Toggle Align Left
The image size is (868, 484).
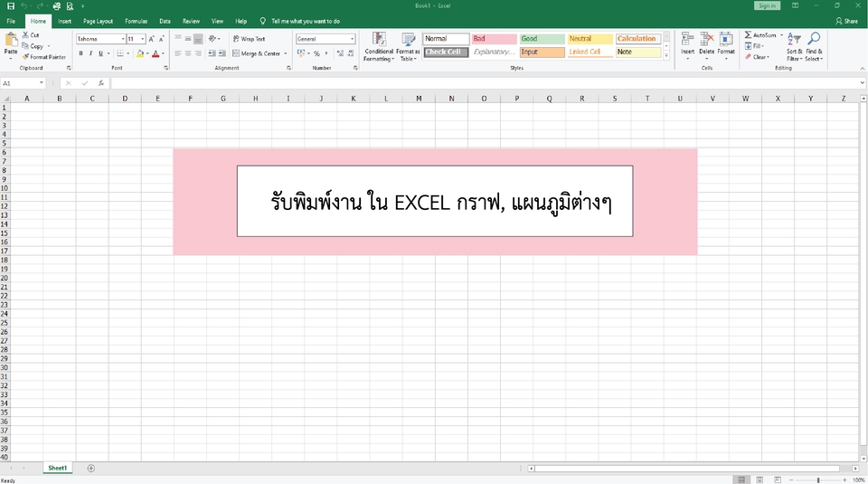click(x=178, y=53)
